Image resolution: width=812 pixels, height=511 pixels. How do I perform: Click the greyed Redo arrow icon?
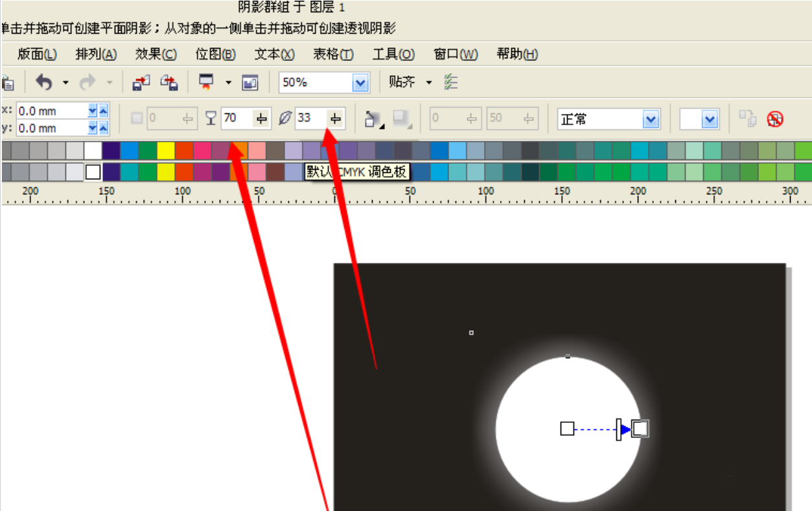87,82
